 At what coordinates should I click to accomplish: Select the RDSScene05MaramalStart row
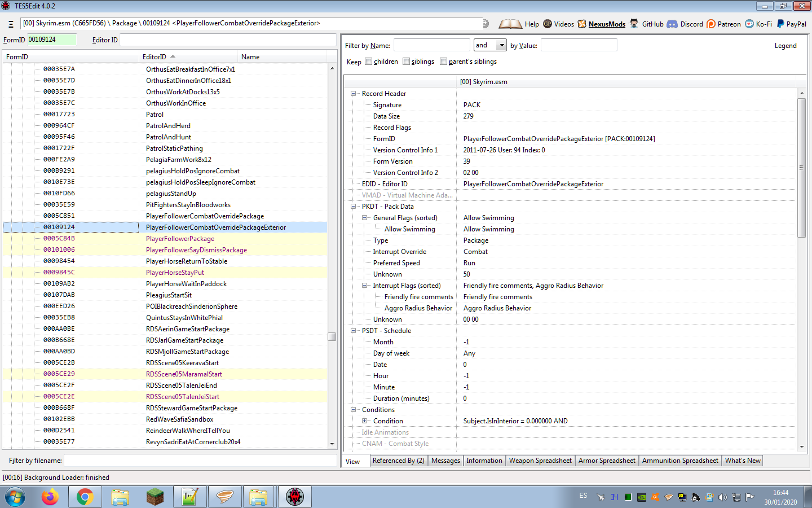point(165,374)
